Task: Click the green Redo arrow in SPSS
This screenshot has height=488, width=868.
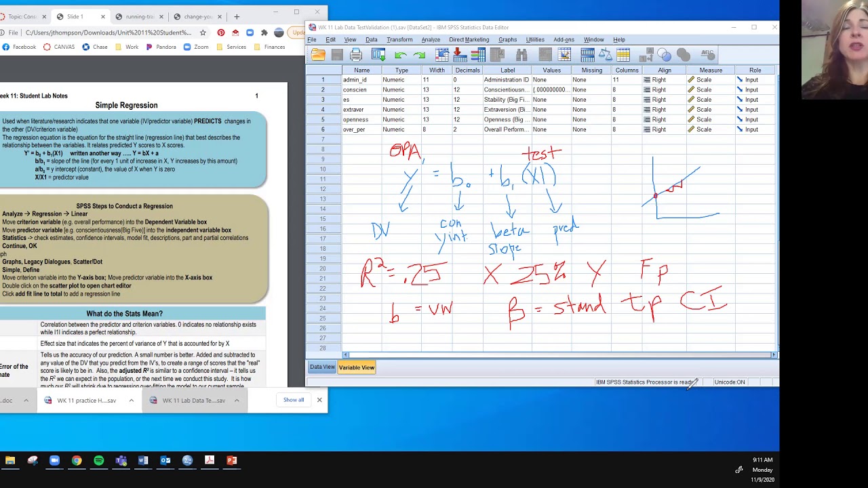Action: [x=419, y=55]
